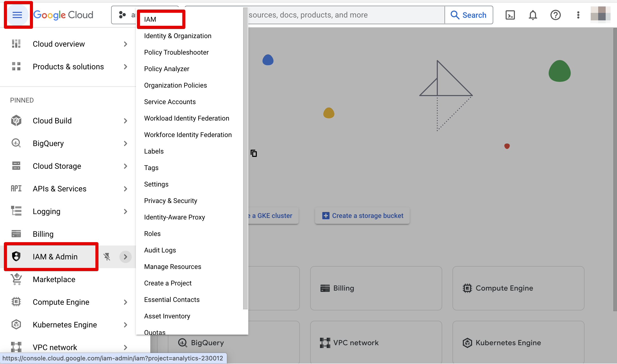Open the notifications bell

[x=533, y=15]
